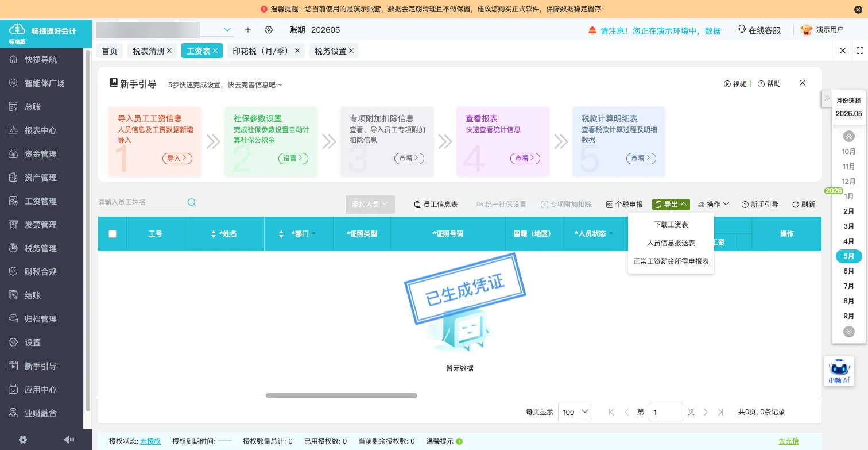The height and width of the screenshot is (450, 868).
Task: Open 设置 in the sidebar
Action: click(33, 343)
